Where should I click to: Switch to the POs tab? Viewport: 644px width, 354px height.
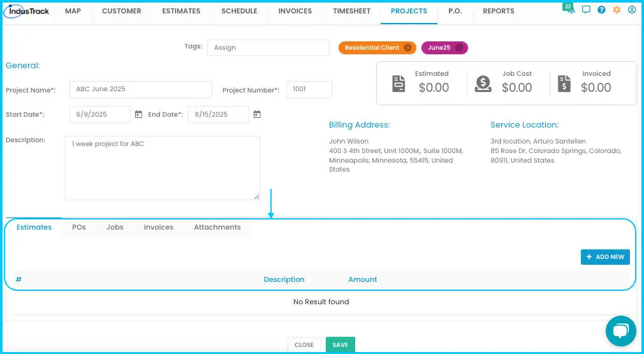point(79,227)
